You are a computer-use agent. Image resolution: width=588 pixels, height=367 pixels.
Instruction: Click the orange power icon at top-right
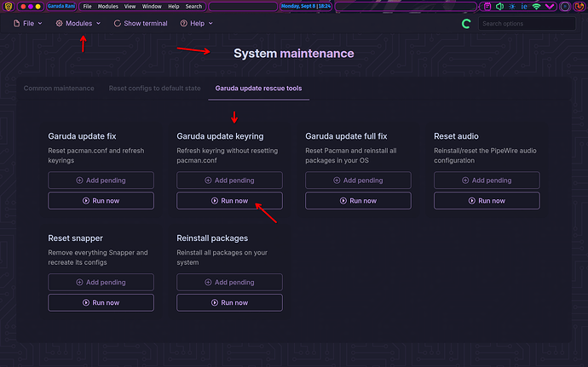pos(579,6)
